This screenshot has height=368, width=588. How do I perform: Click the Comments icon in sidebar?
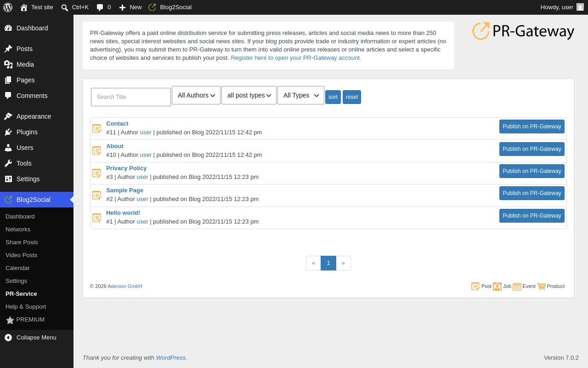point(8,96)
